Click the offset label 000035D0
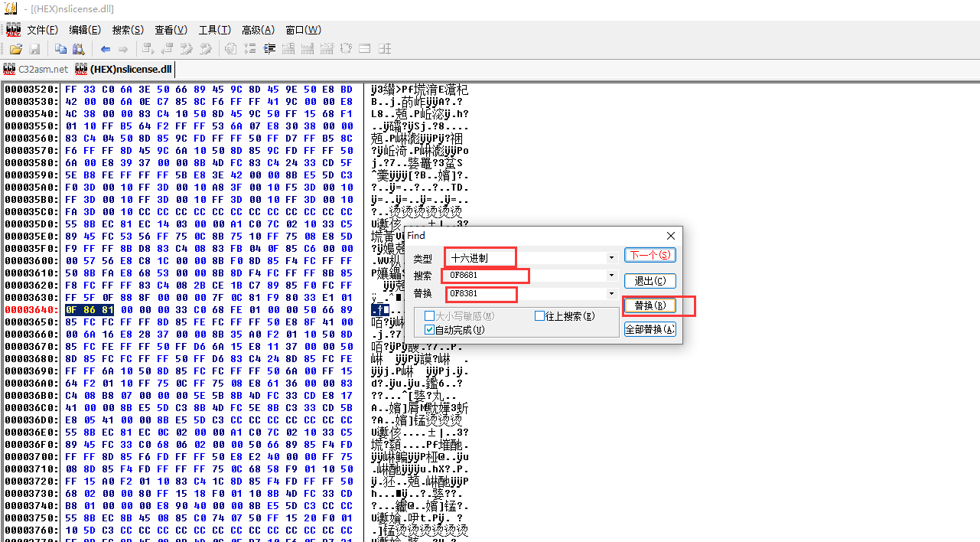 click(30, 224)
